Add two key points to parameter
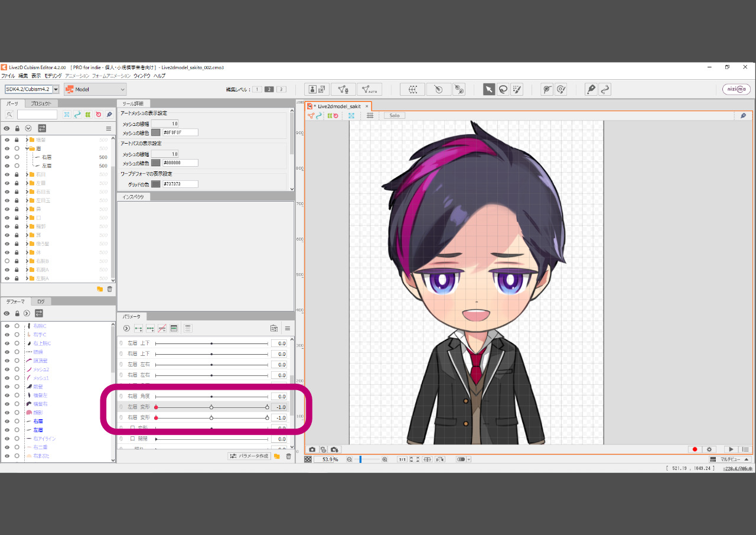 pyautogui.click(x=138, y=328)
